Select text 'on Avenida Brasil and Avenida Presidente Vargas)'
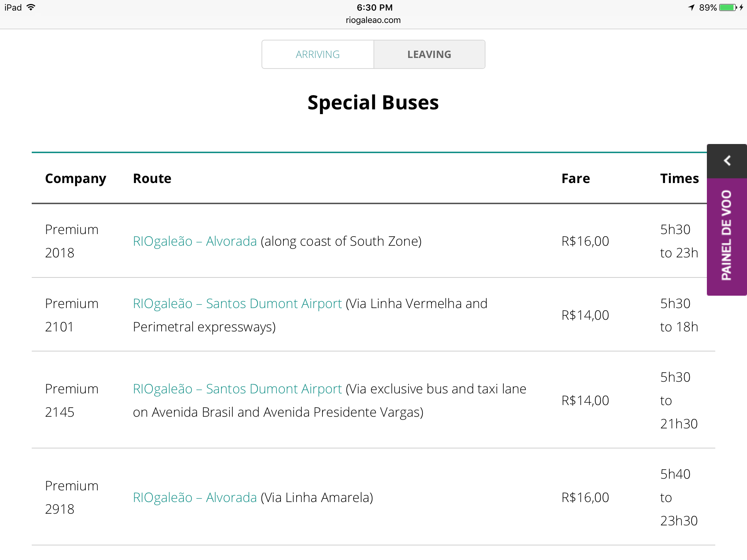The height and width of the screenshot is (560, 747). (278, 412)
